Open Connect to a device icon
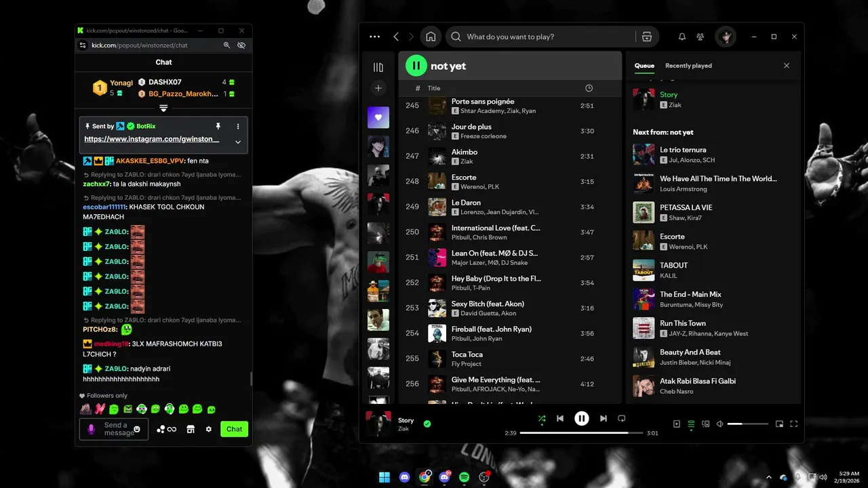Viewport: 868px width, 488px height. pyautogui.click(x=706, y=424)
